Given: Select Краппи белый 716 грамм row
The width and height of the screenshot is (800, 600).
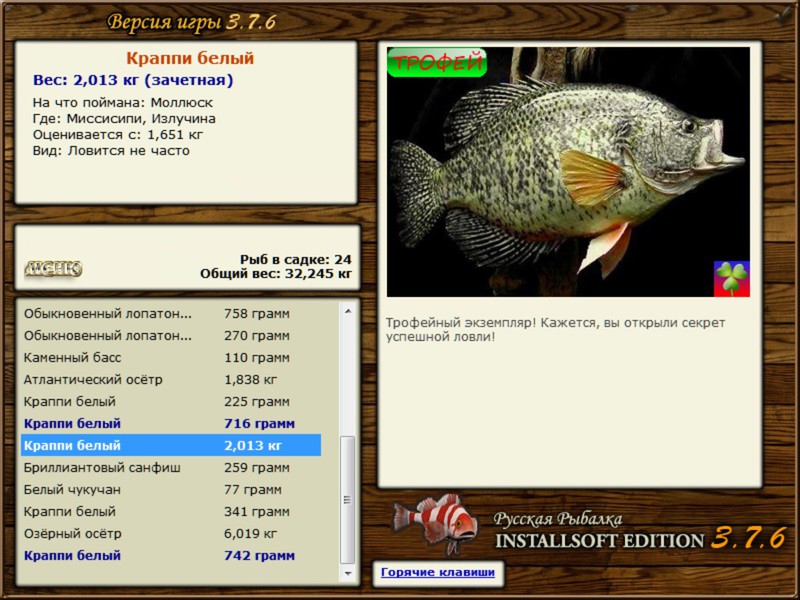Looking at the screenshot, I should point(171,423).
